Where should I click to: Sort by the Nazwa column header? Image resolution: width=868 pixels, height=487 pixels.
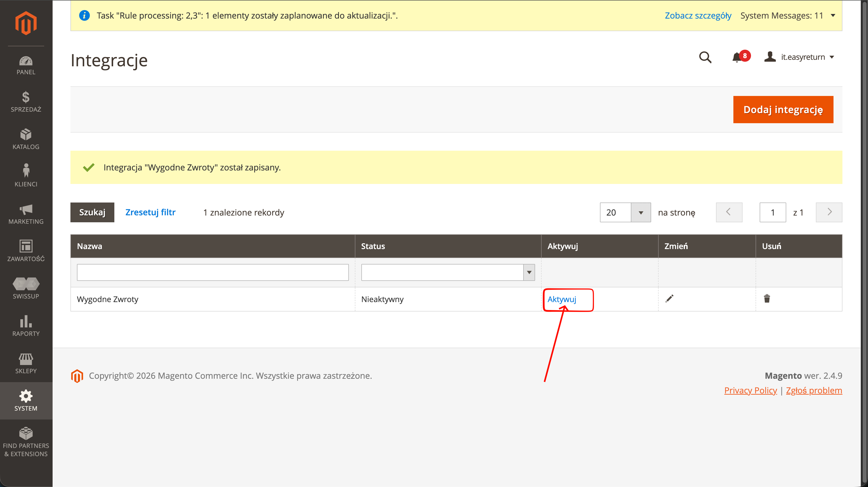[213, 246]
